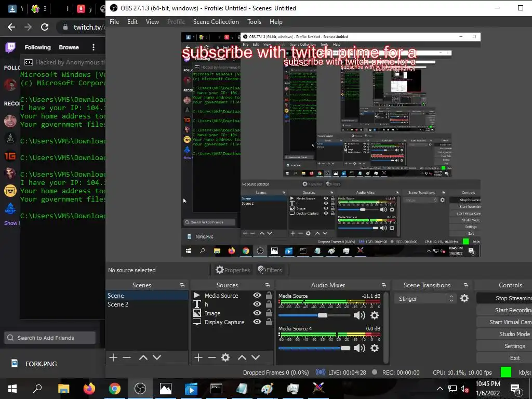Open the Stinger transition dropdown
Screen dimensions: 532x399
coord(425,299)
